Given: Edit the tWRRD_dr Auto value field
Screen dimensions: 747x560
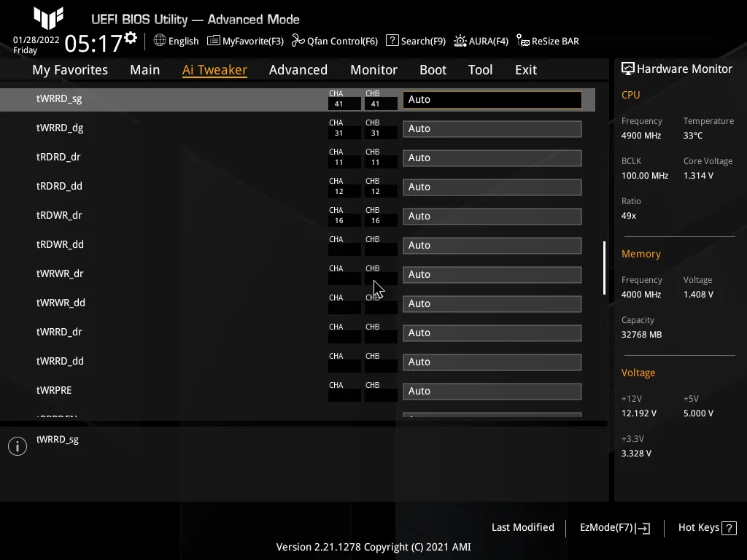Looking at the screenshot, I should click(x=492, y=332).
